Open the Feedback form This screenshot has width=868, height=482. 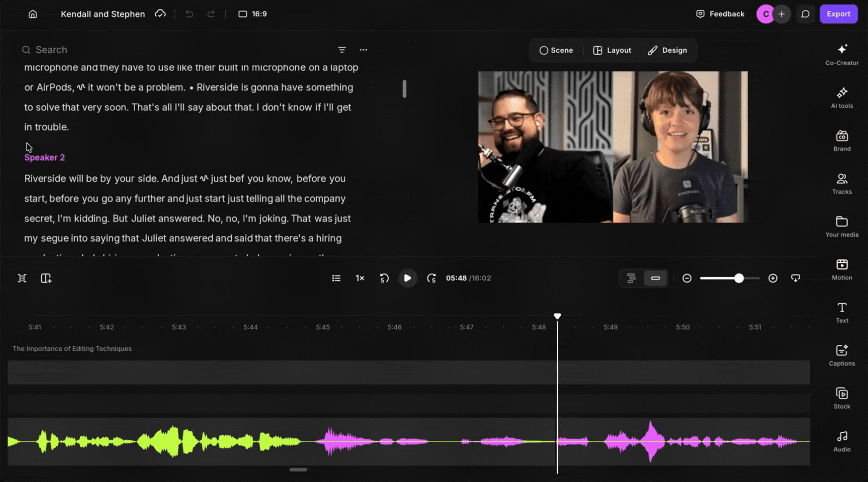(720, 14)
